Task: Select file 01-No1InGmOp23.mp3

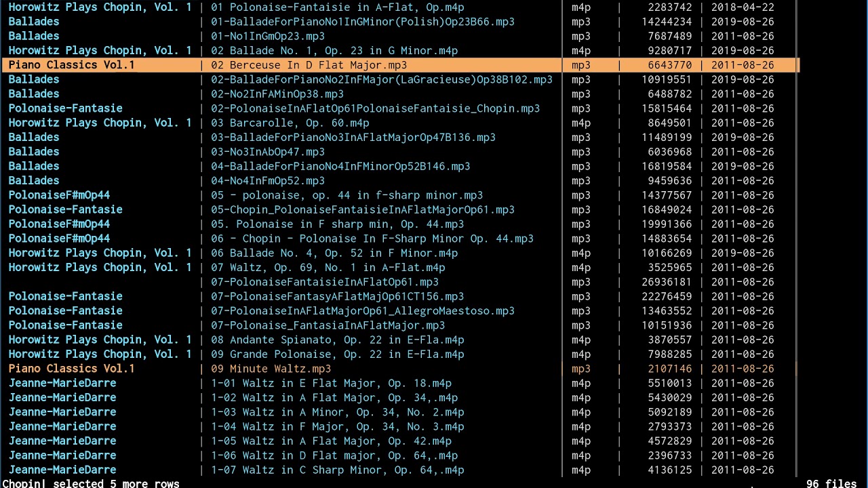Action: [268, 36]
